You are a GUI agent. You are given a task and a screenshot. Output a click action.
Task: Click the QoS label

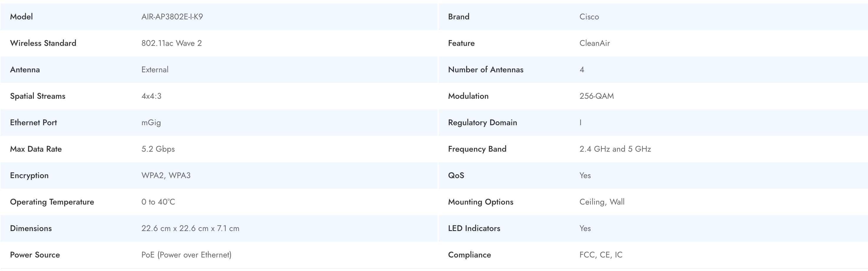click(x=456, y=175)
